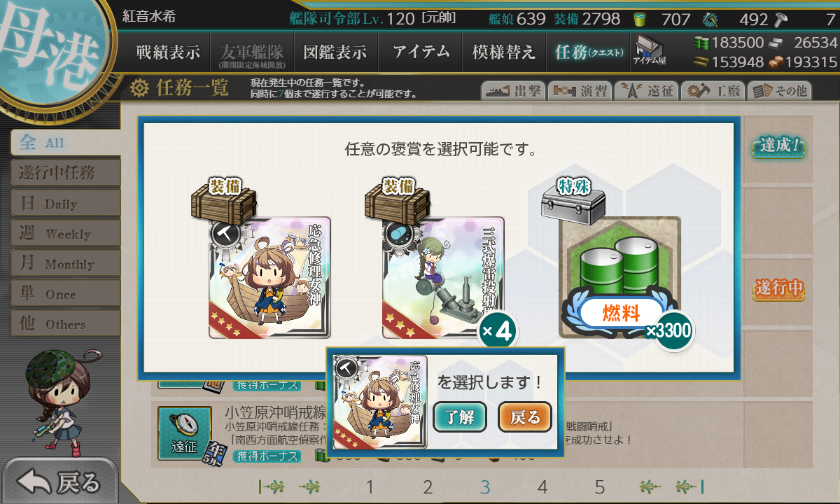Select the 応急修理女神 equipment reward card
The height and width of the screenshot is (504, 840).
click(269, 278)
